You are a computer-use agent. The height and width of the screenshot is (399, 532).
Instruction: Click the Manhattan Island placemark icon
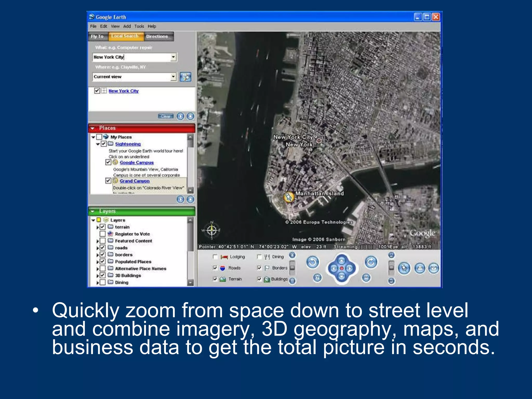pos(288,197)
